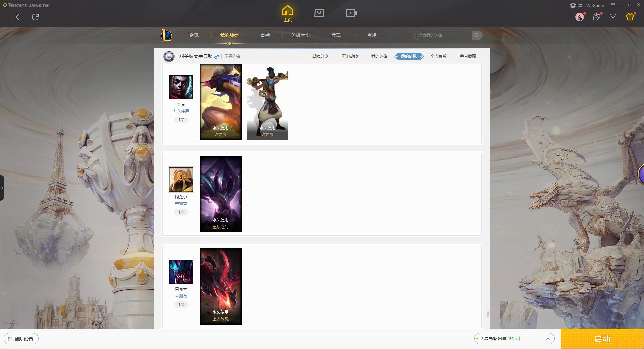Image resolution: width=644 pixels, height=349 pixels.
Task: Click the search magnifier button
Action: tap(477, 35)
